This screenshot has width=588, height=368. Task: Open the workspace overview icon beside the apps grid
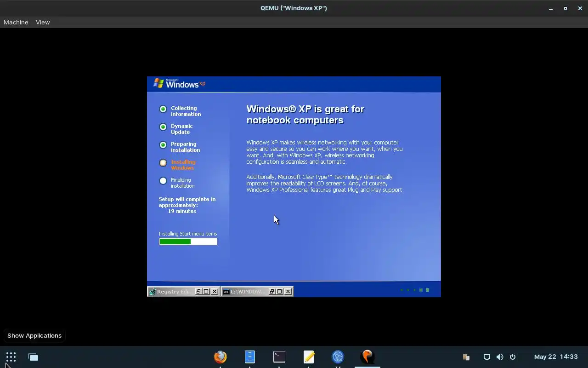click(33, 357)
